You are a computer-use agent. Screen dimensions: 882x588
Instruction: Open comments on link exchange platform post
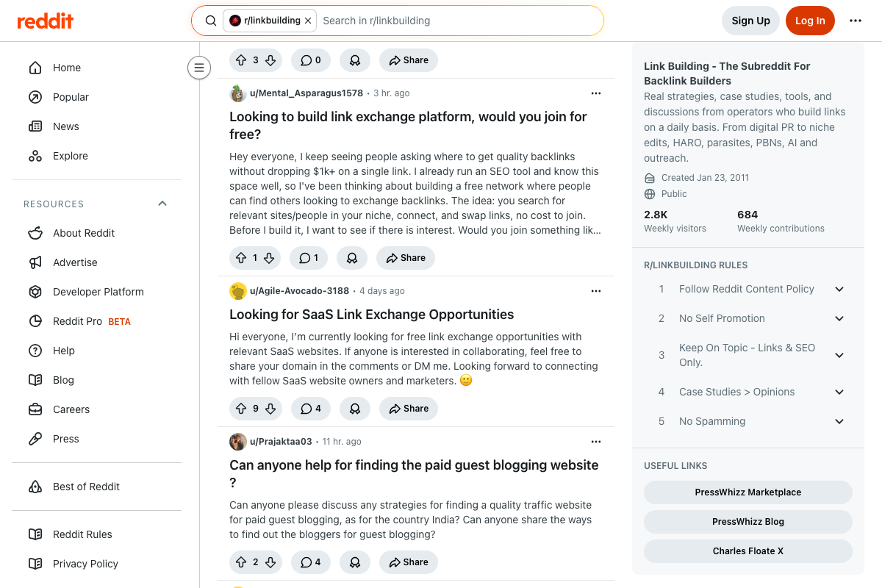tap(309, 258)
